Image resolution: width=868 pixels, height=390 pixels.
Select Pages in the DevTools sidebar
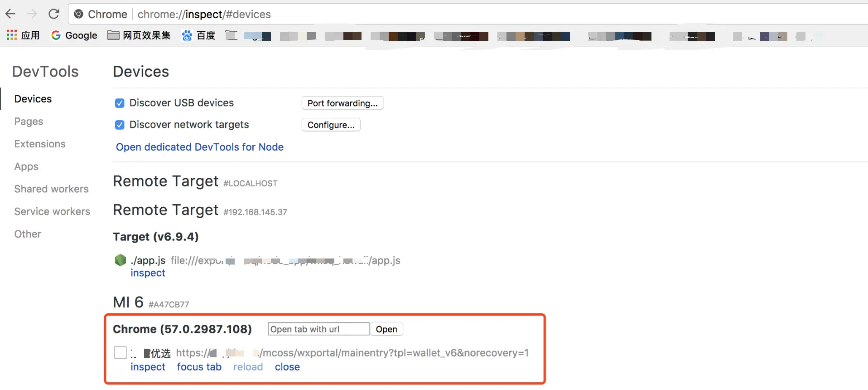coord(29,122)
